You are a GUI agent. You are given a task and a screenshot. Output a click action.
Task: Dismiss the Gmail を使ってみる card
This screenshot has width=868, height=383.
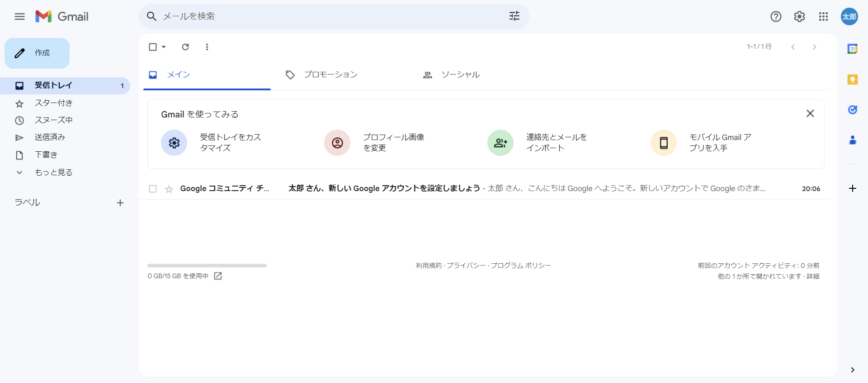tap(810, 113)
